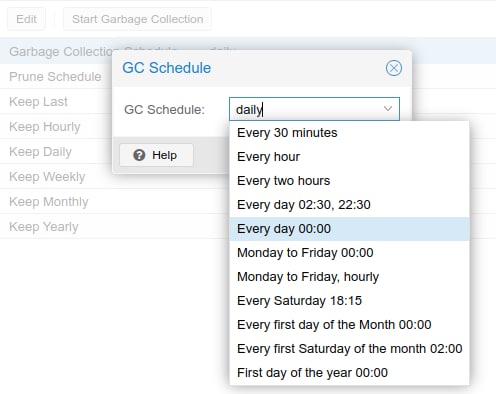Choose 'Every hour' from the list
This screenshot has width=496, height=394.
tap(349, 157)
